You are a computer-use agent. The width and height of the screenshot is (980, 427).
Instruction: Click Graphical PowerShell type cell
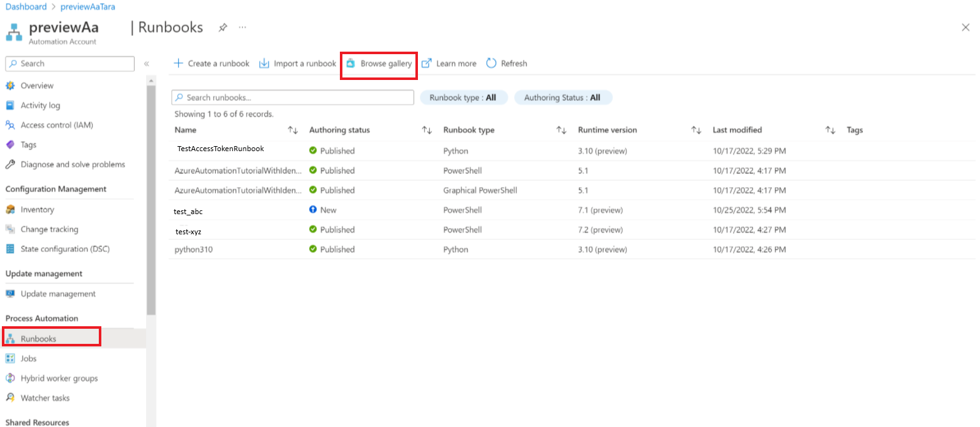click(480, 190)
